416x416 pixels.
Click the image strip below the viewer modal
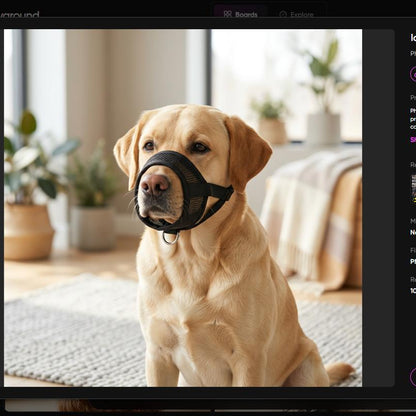210,406
